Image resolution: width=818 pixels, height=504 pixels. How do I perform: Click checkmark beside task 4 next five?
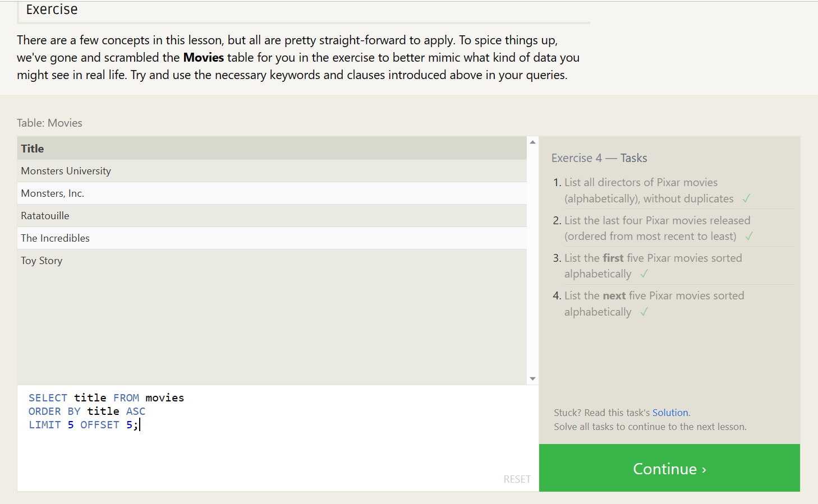[644, 312]
